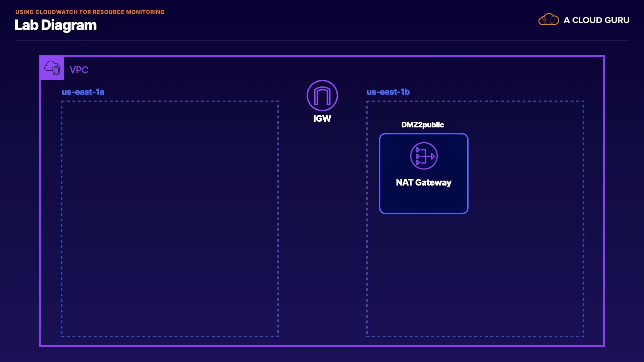
Task: Click the IGW text label
Action: 322,119
